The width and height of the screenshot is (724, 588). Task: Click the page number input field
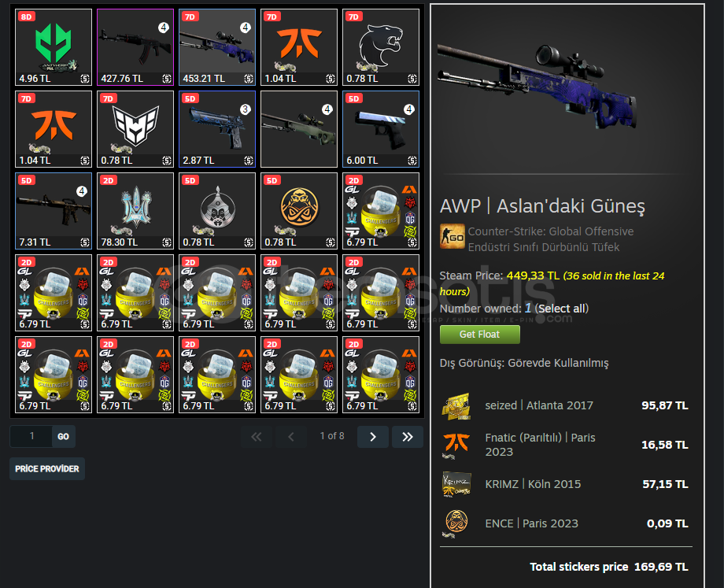click(31, 436)
